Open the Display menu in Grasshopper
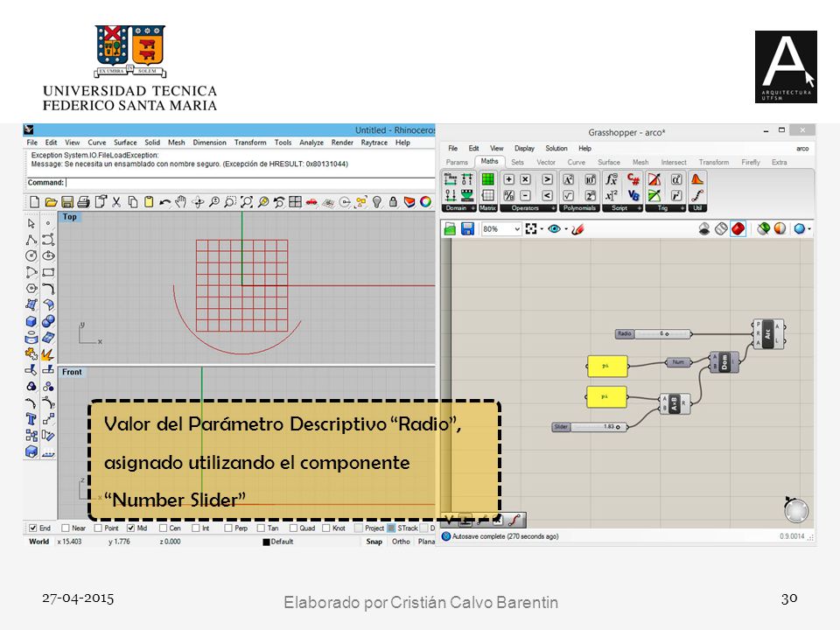The height and width of the screenshot is (630, 840). pos(524,149)
